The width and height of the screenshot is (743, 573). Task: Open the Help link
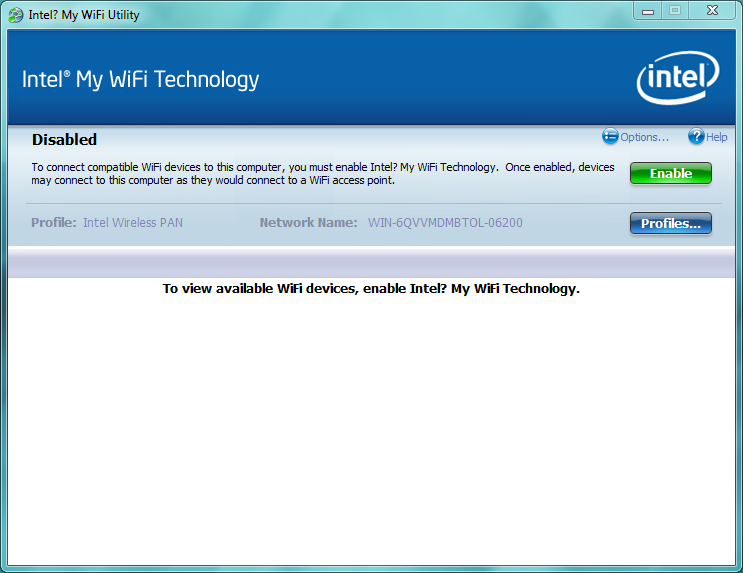(716, 137)
